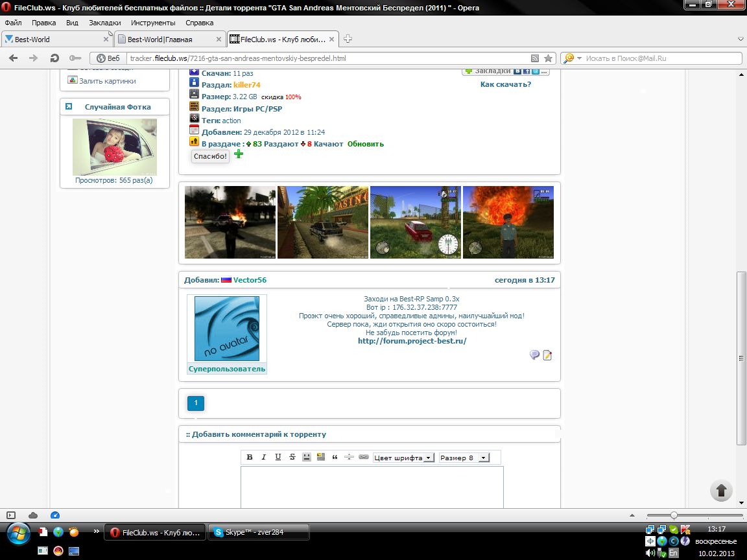Open Vector56 profile link

pyautogui.click(x=250, y=280)
